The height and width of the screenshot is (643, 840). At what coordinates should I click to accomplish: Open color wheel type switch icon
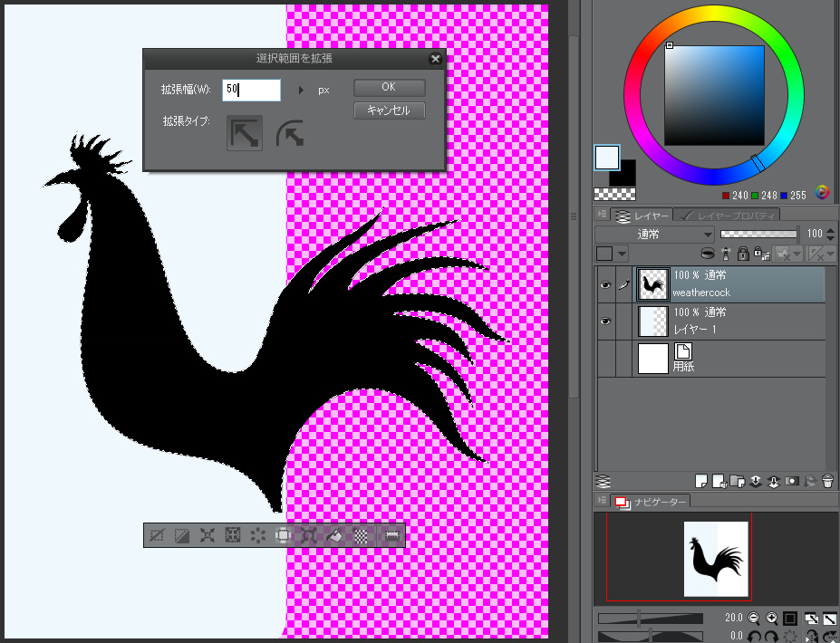pyautogui.click(x=822, y=192)
